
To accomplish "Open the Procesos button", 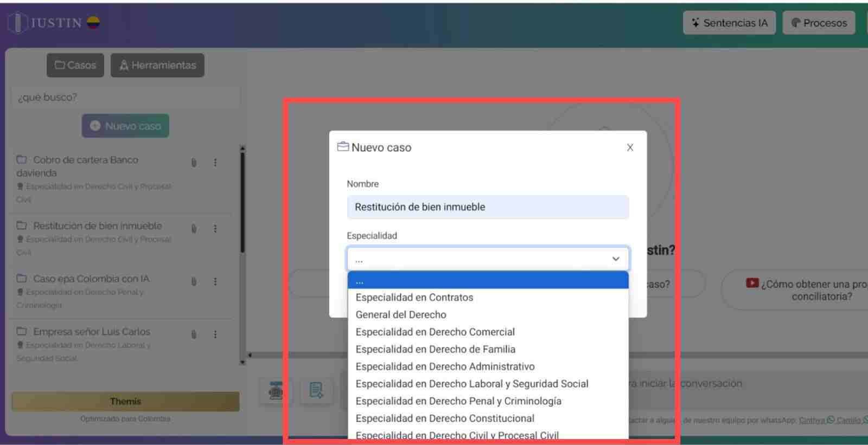I will [x=819, y=23].
